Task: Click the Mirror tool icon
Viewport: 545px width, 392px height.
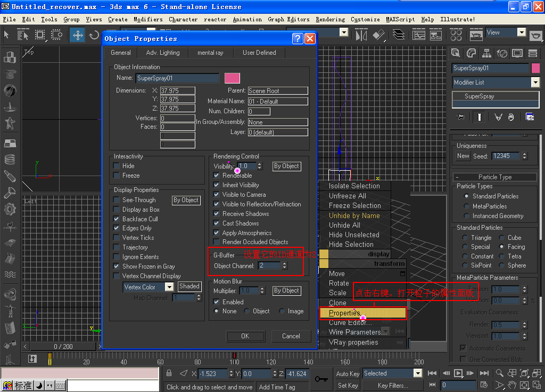Action: (x=361, y=35)
